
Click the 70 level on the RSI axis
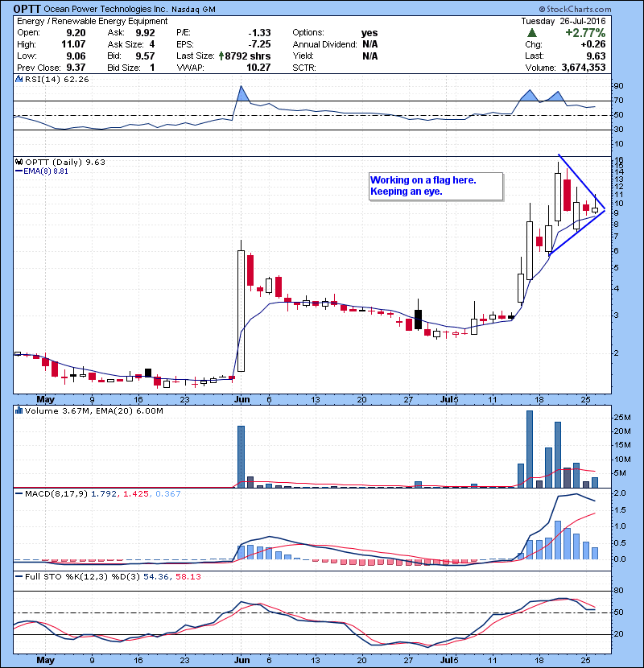618,101
